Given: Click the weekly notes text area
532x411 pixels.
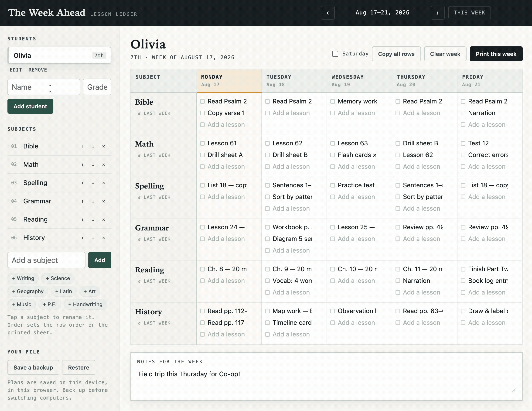Looking at the screenshot, I should (326, 380).
